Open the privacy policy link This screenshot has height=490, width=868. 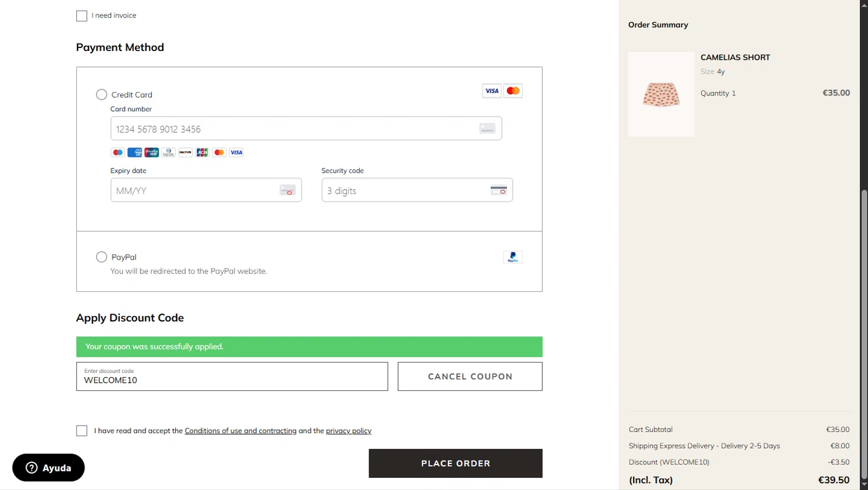pyautogui.click(x=348, y=431)
